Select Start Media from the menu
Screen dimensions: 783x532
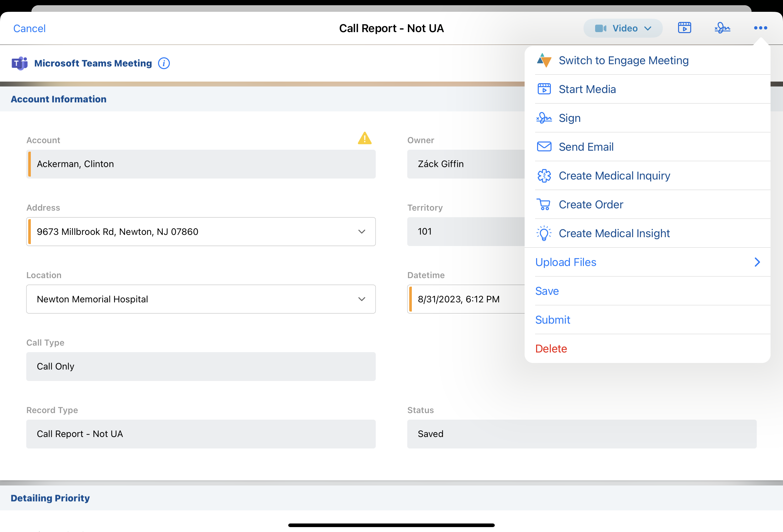pyautogui.click(x=587, y=89)
